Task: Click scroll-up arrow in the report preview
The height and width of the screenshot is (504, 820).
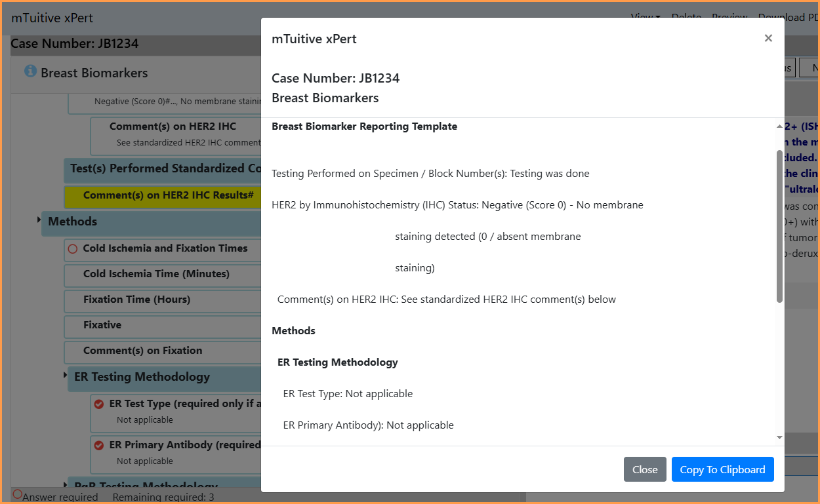Action: pyautogui.click(x=779, y=126)
